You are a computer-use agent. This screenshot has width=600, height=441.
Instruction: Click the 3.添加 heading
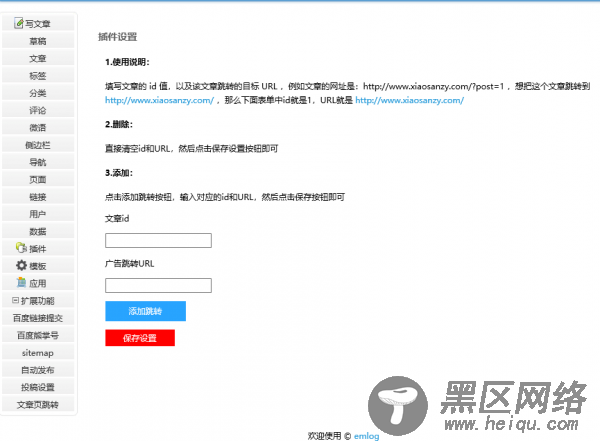(119, 173)
